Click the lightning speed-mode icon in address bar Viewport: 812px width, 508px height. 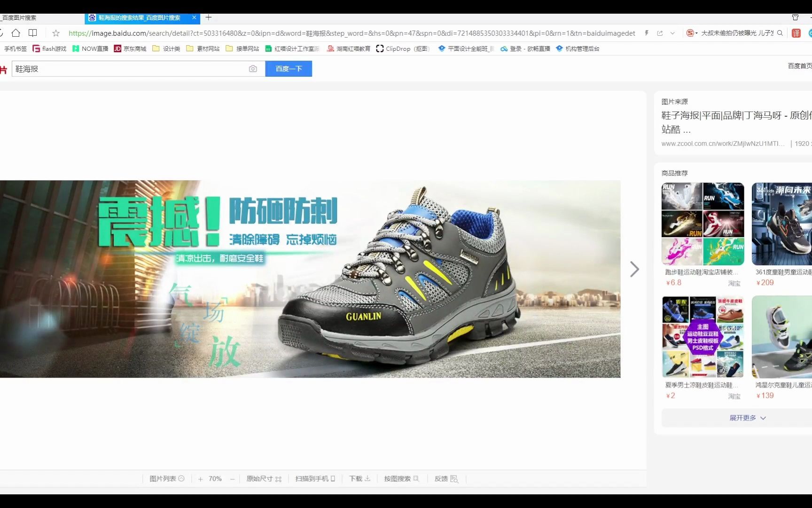click(647, 33)
